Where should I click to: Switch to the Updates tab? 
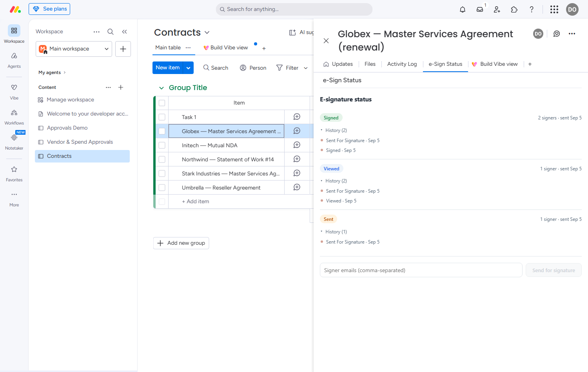pos(338,64)
